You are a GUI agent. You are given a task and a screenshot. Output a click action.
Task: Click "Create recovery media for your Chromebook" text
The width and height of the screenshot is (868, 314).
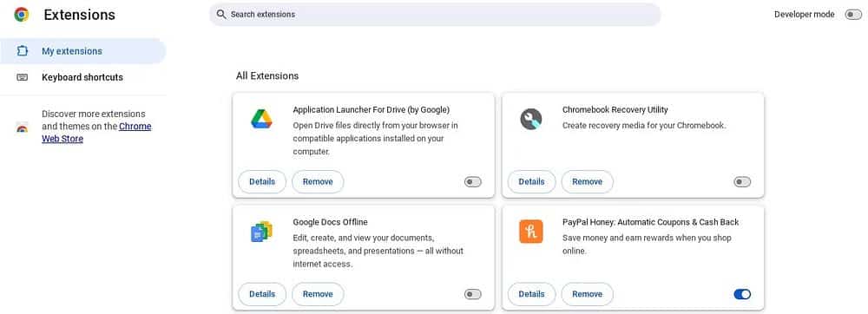tap(644, 126)
